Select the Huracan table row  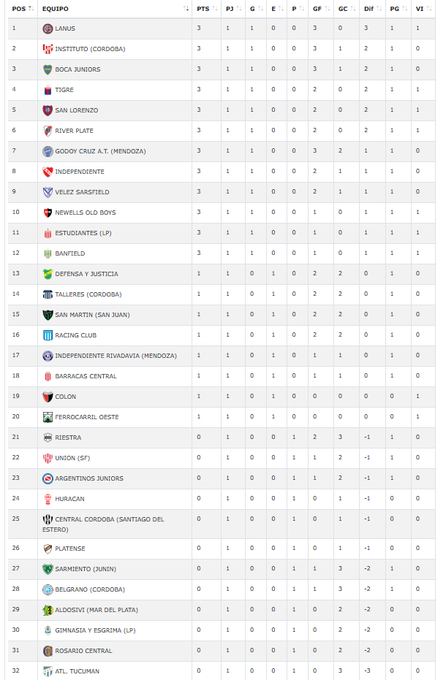tap(221, 499)
